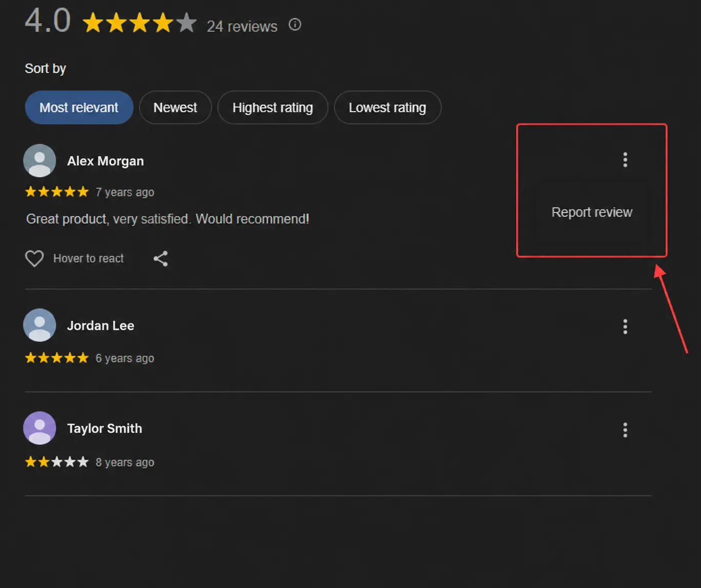The width and height of the screenshot is (701, 588).
Task: Sort reviews by Newest
Action: pyautogui.click(x=175, y=107)
